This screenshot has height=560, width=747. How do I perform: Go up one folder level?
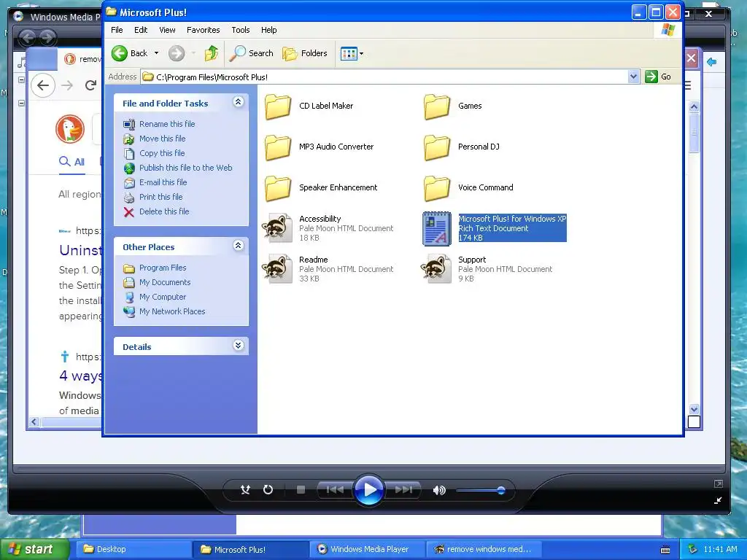tap(211, 53)
